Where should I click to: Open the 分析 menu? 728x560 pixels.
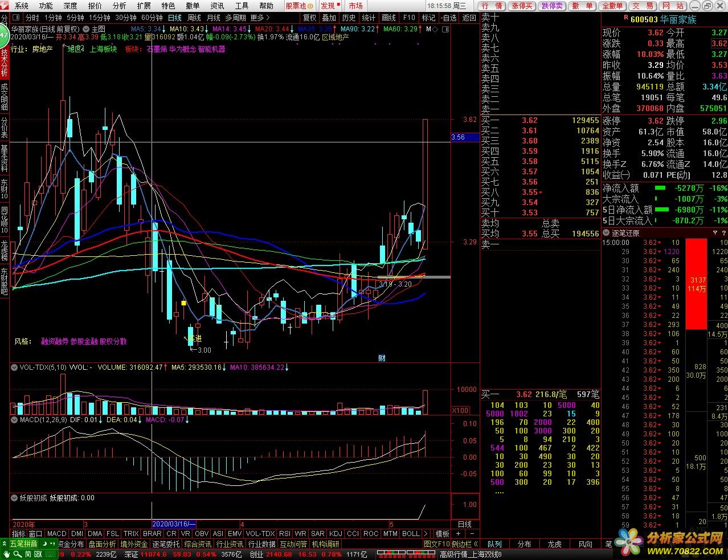[120, 6]
